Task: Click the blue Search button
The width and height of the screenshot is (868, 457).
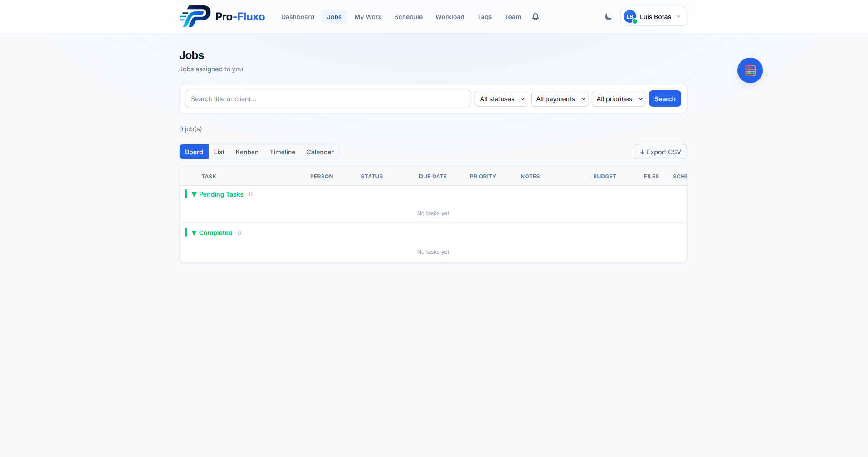Action: [x=665, y=98]
